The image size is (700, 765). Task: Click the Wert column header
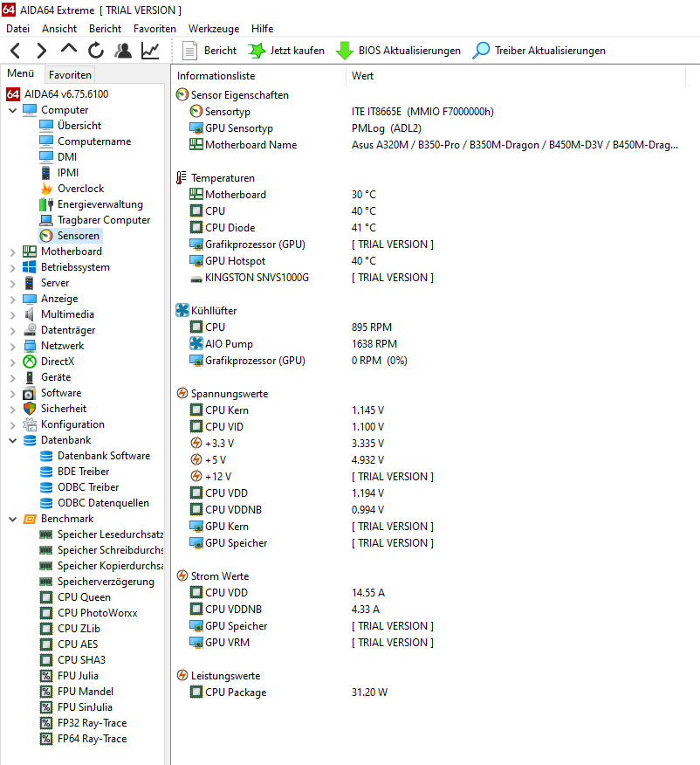[x=363, y=76]
